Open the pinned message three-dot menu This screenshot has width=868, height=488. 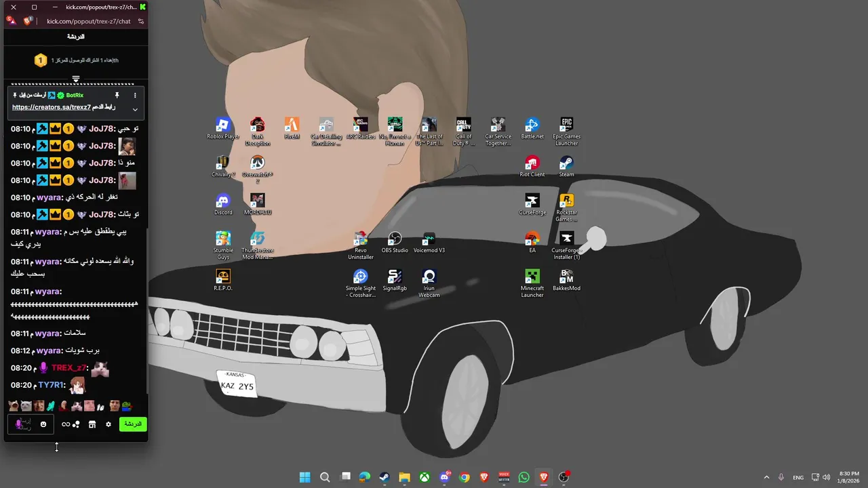135,96
